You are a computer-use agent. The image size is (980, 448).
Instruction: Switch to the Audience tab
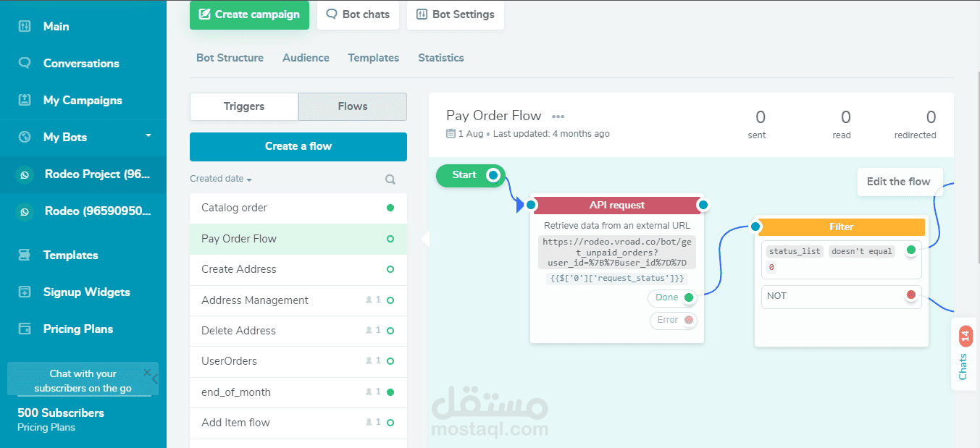(306, 58)
